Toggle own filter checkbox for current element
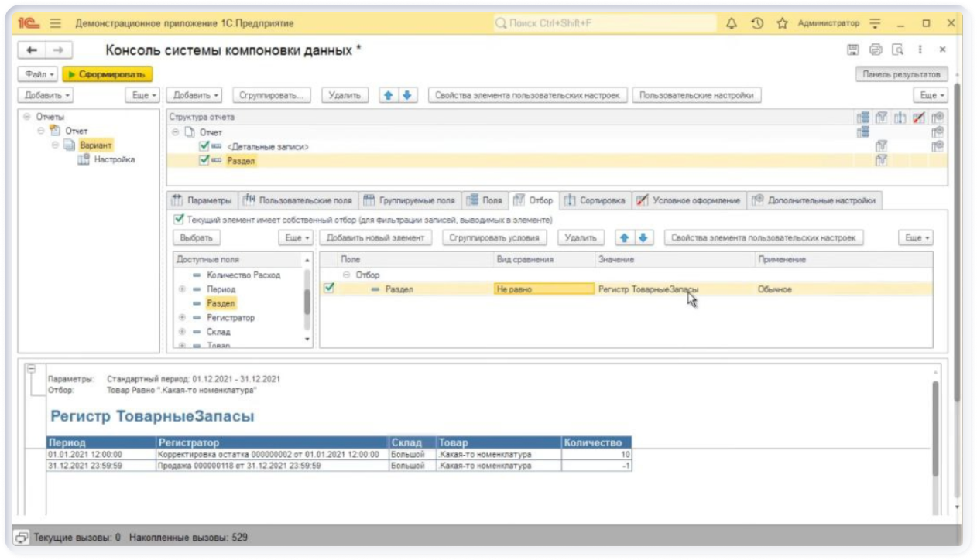The height and width of the screenshot is (560, 977). tap(179, 220)
